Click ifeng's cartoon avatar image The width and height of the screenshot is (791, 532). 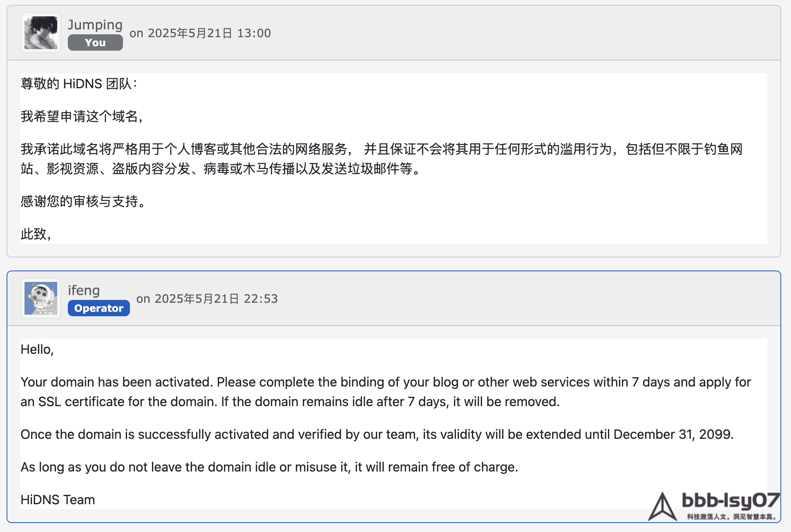tap(41, 298)
